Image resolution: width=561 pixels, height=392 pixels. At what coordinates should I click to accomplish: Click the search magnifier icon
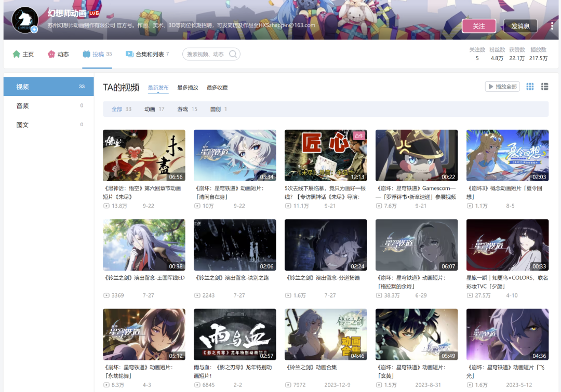coord(233,54)
